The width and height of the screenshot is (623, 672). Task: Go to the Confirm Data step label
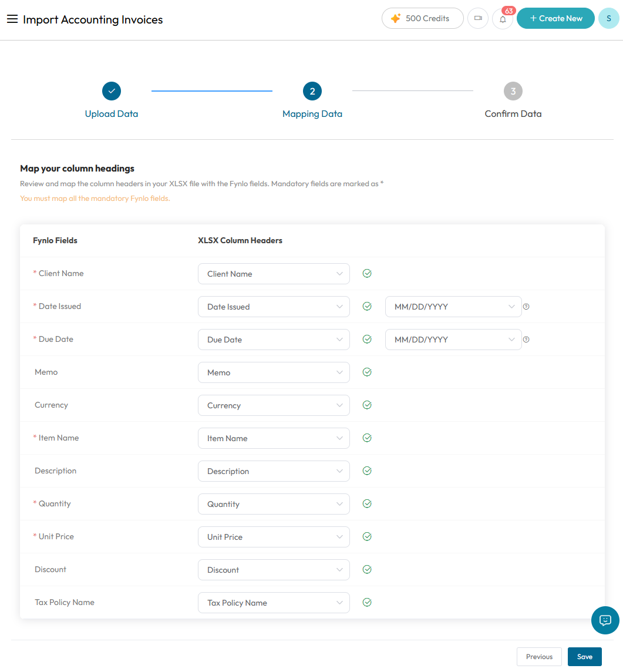[x=513, y=113]
